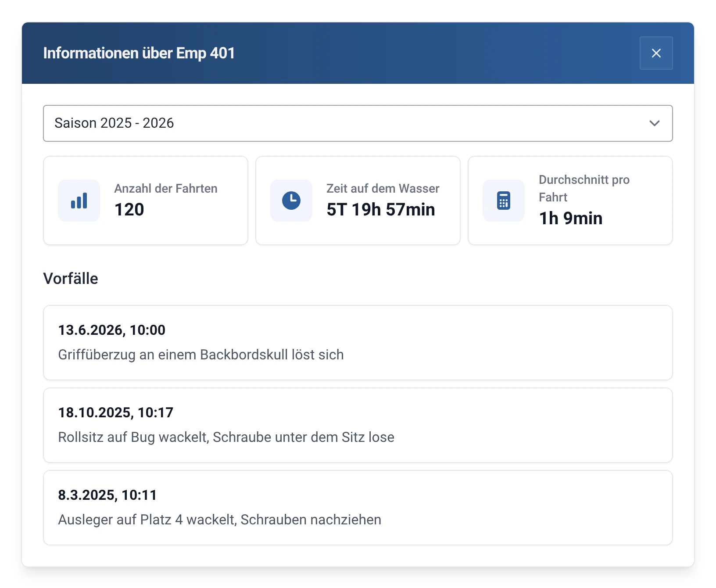Viewport: 716px width, 588px height.
Task: Select the Zeit auf dem Wasser card
Action: (x=358, y=201)
